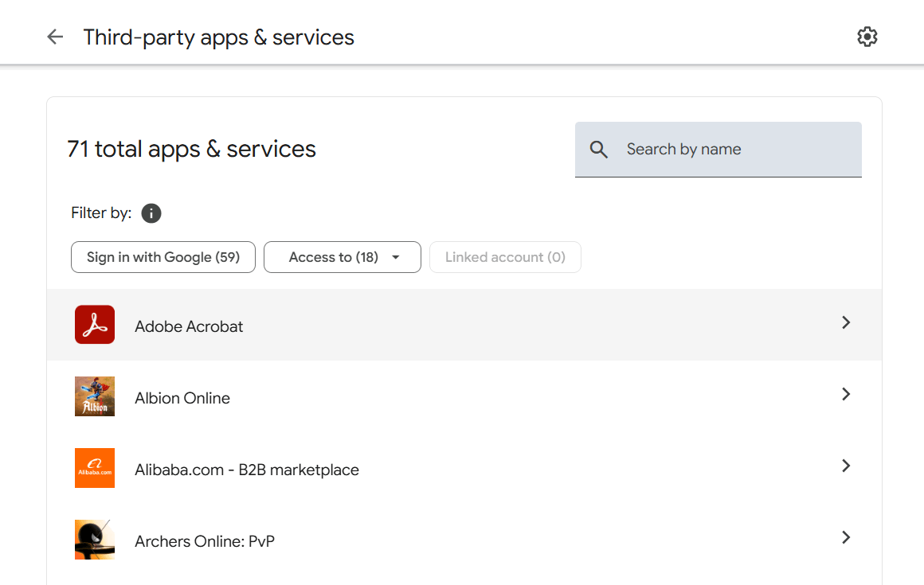This screenshot has width=924, height=585.
Task: Click the Albion Online game thumbnail icon
Action: click(x=95, y=396)
